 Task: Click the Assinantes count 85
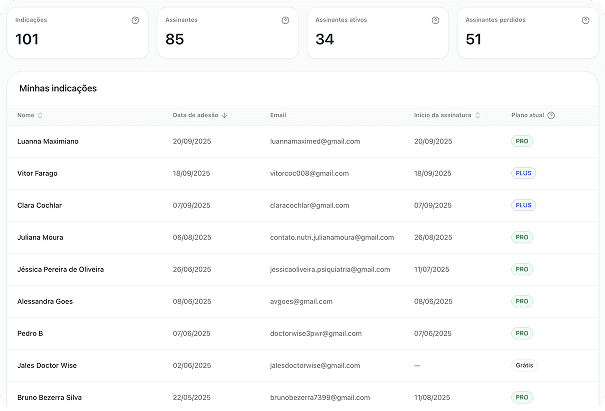pos(174,39)
